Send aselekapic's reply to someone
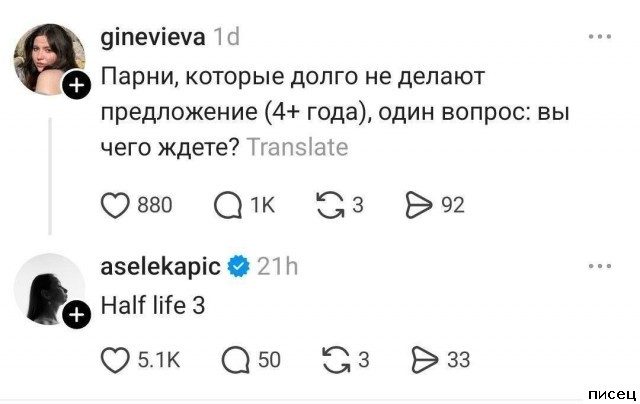Image resolution: width=640 pixels, height=404 pixels. [427, 359]
